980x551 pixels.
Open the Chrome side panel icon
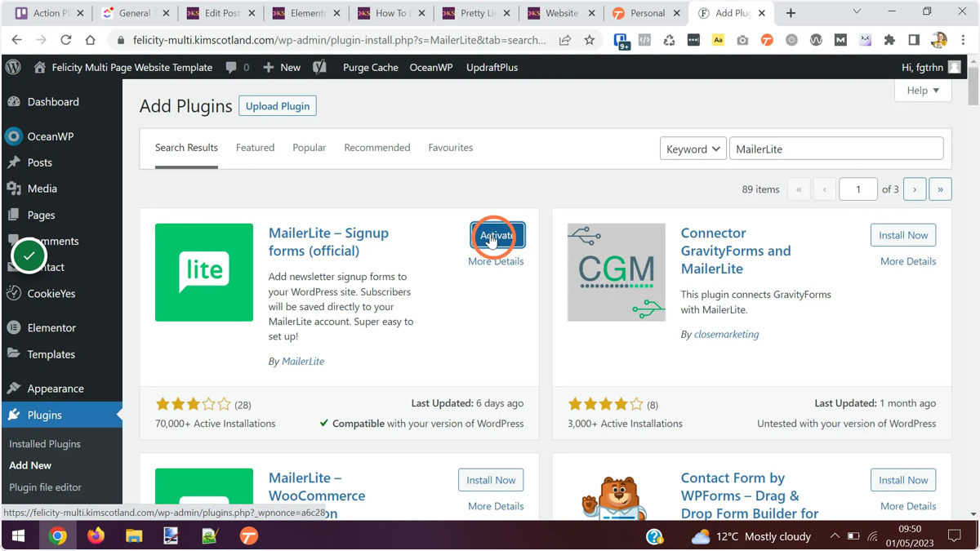pos(914,40)
